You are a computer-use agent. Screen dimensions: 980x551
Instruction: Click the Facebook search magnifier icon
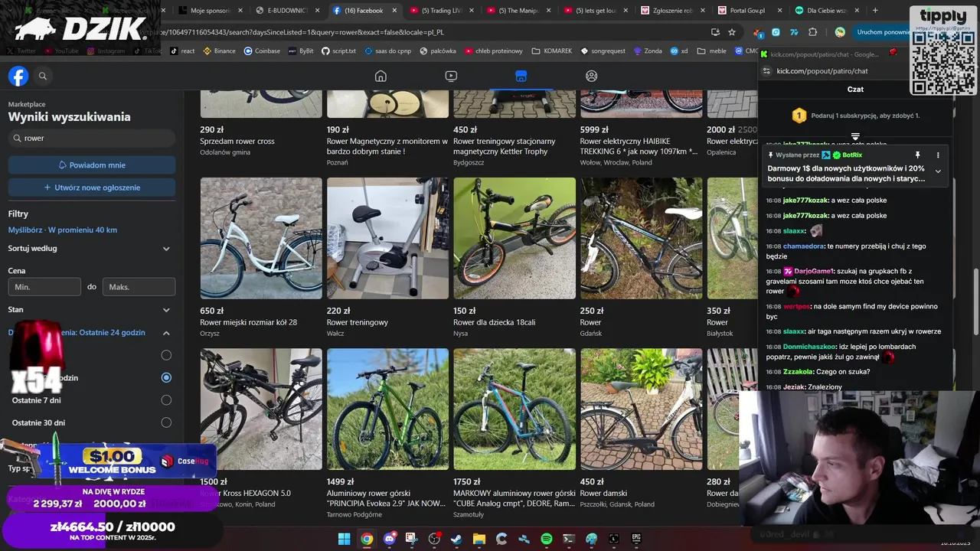(x=43, y=76)
